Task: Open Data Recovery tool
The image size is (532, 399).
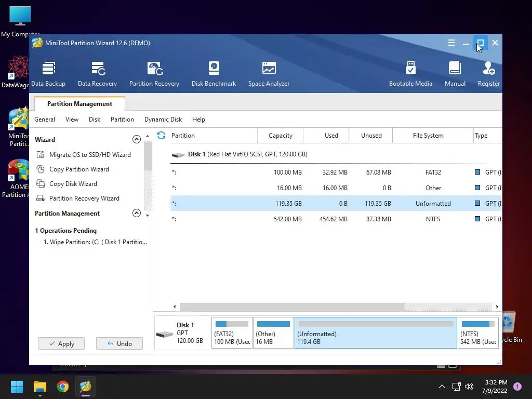Action: pos(97,74)
